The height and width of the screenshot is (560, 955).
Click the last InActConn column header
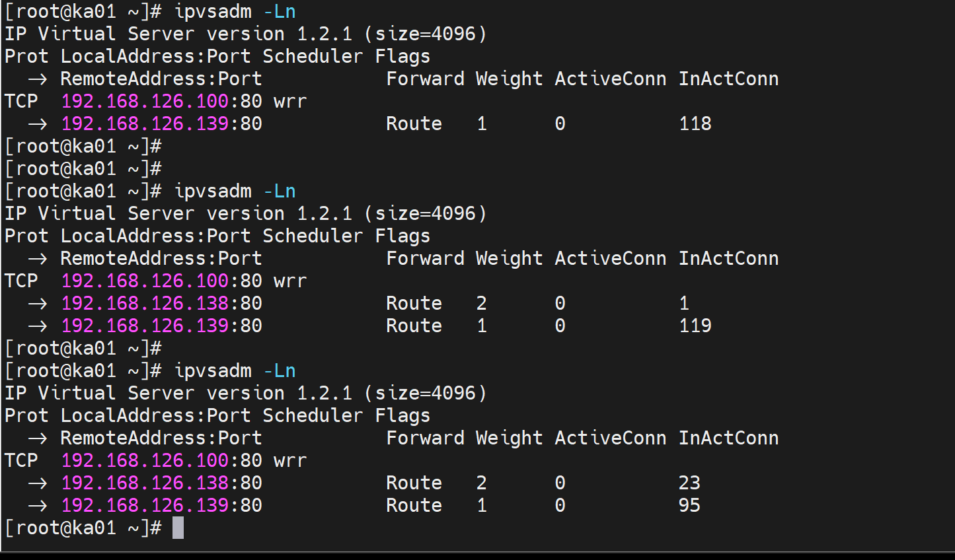coord(728,438)
